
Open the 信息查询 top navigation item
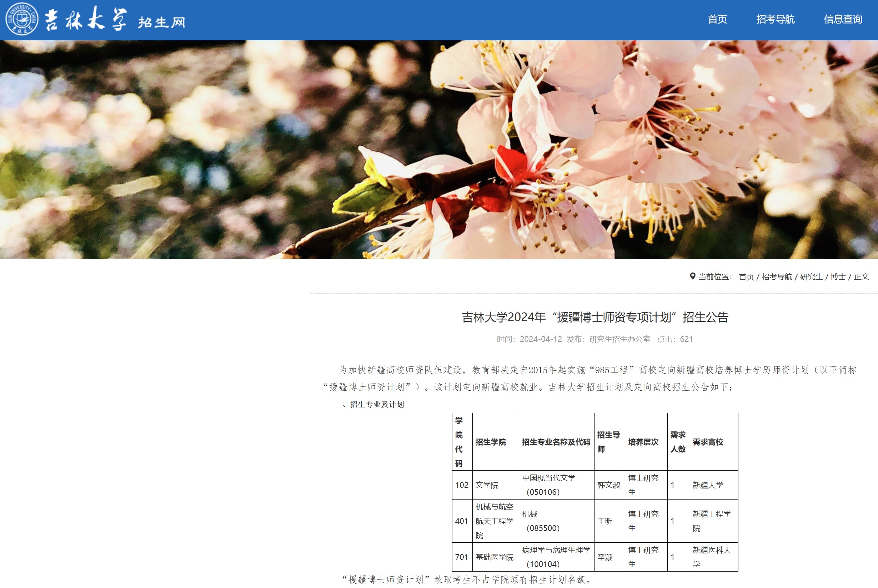843,19
